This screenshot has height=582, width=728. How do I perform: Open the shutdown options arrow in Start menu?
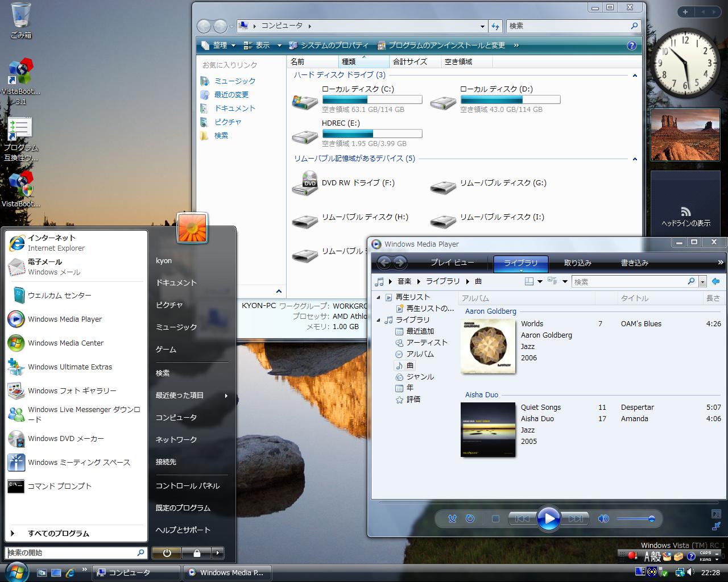pos(218,552)
